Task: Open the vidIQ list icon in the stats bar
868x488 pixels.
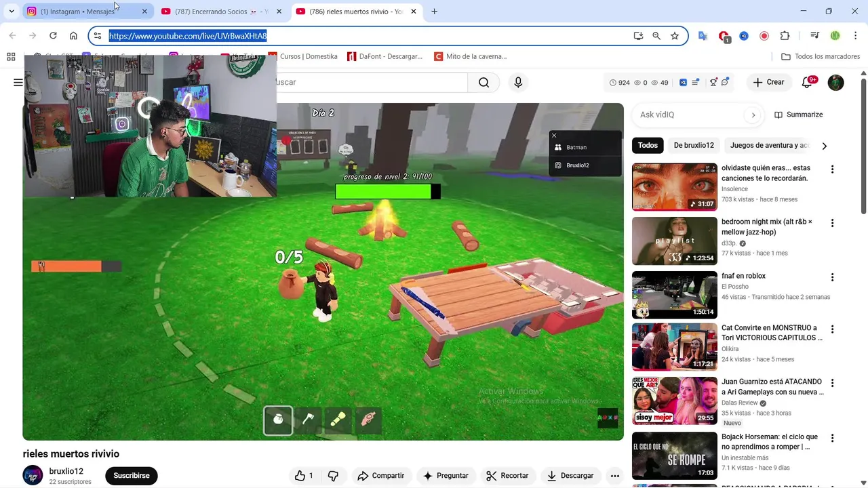Action: point(695,83)
